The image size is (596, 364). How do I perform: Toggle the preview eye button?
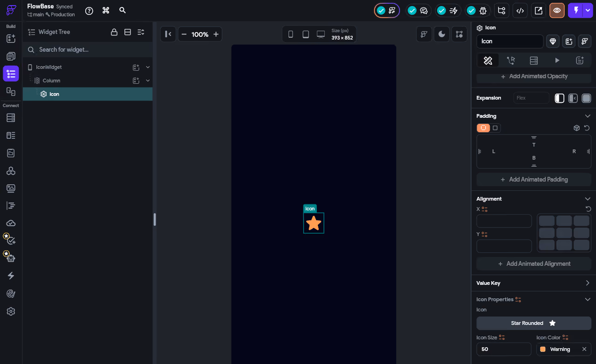(x=557, y=10)
